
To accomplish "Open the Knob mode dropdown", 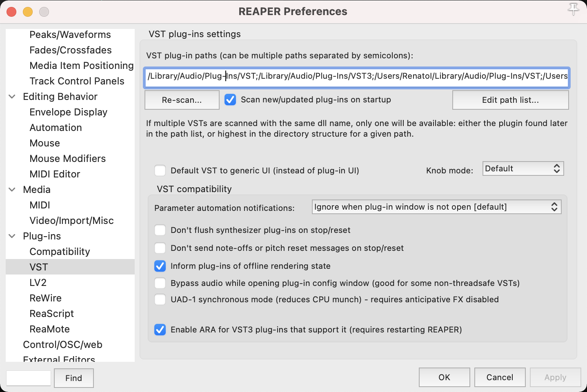I will coord(523,168).
